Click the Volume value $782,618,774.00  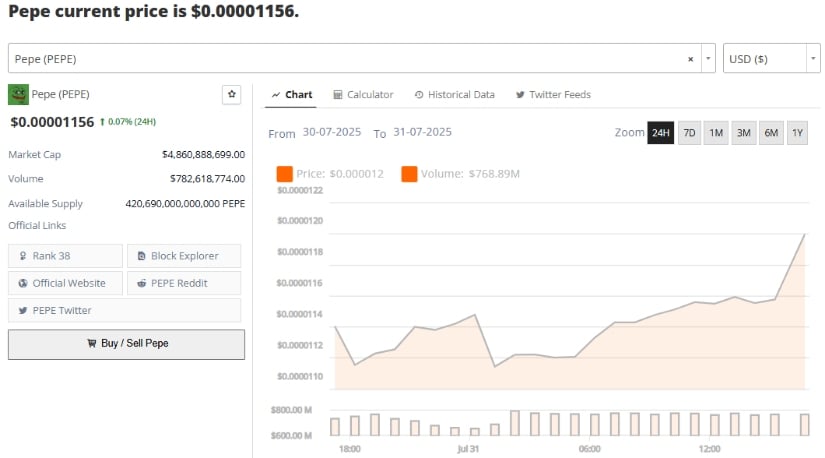coord(207,179)
